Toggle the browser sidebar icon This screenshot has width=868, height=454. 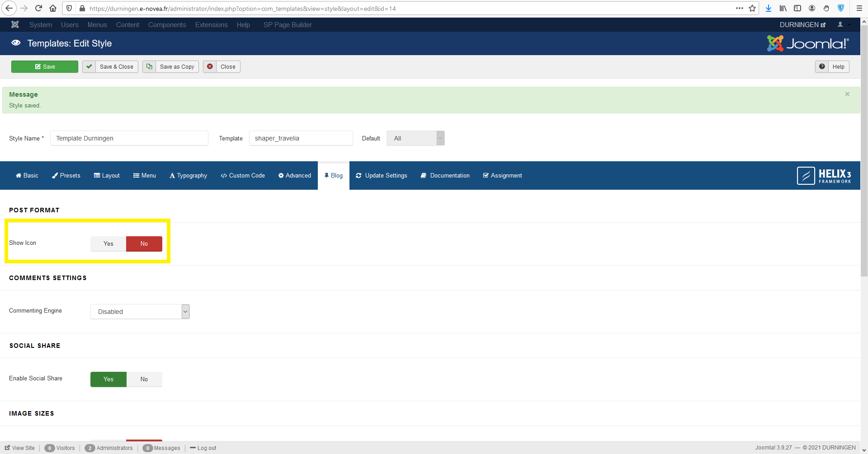(x=797, y=8)
